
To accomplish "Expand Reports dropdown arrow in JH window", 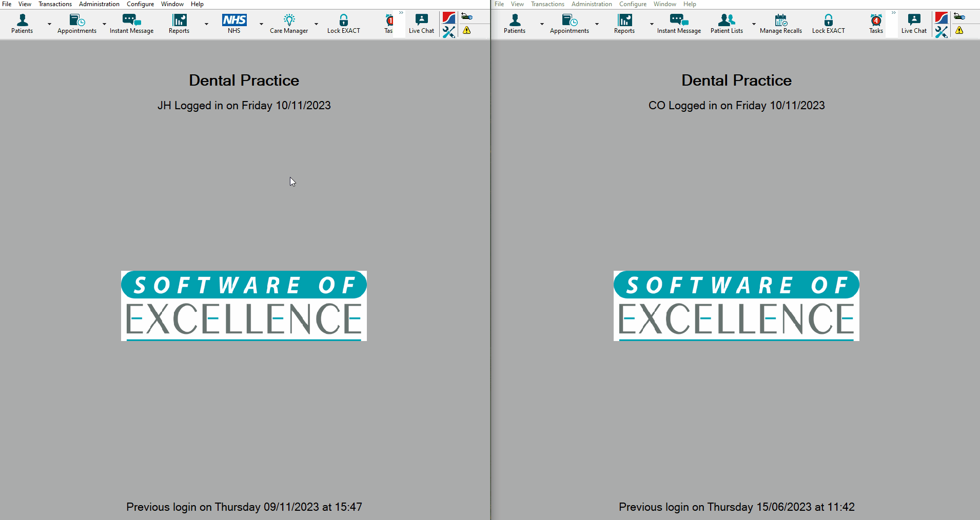I will (206, 24).
